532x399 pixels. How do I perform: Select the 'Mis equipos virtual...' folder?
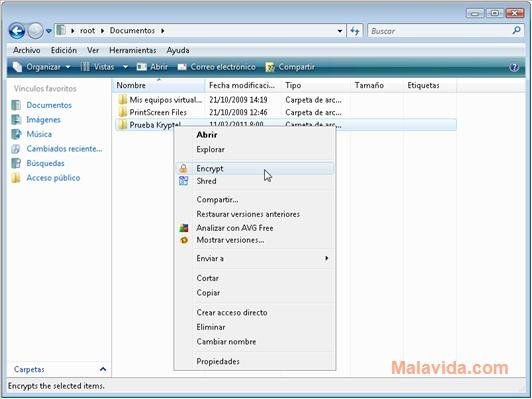(x=166, y=100)
